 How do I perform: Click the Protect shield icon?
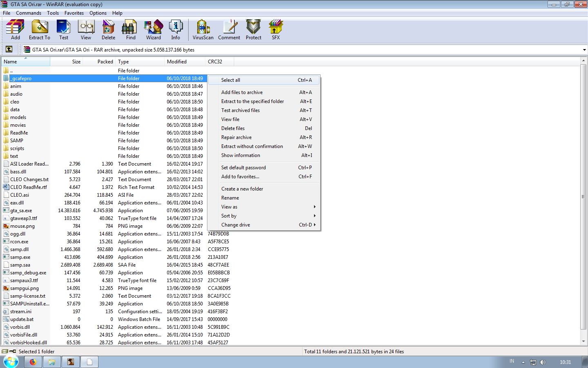click(x=254, y=30)
